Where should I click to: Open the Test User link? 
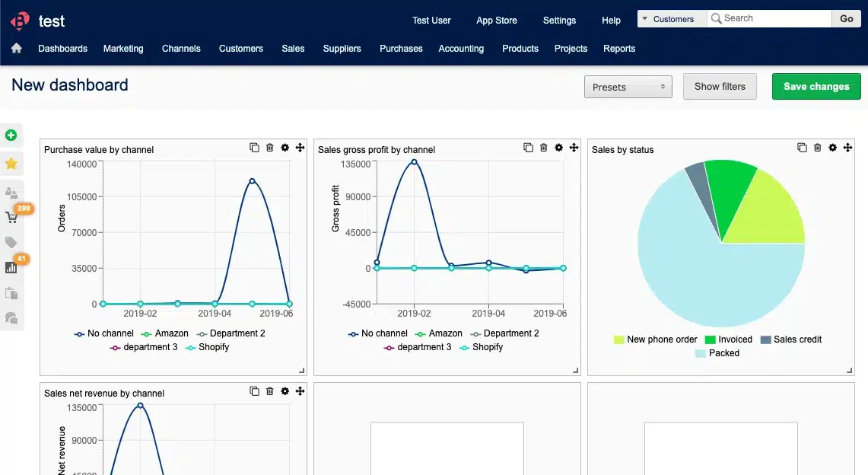click(x=431, y=21)
